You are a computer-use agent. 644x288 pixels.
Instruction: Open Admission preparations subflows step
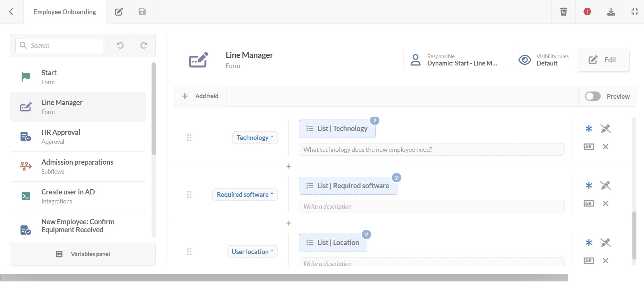[78, 166]
